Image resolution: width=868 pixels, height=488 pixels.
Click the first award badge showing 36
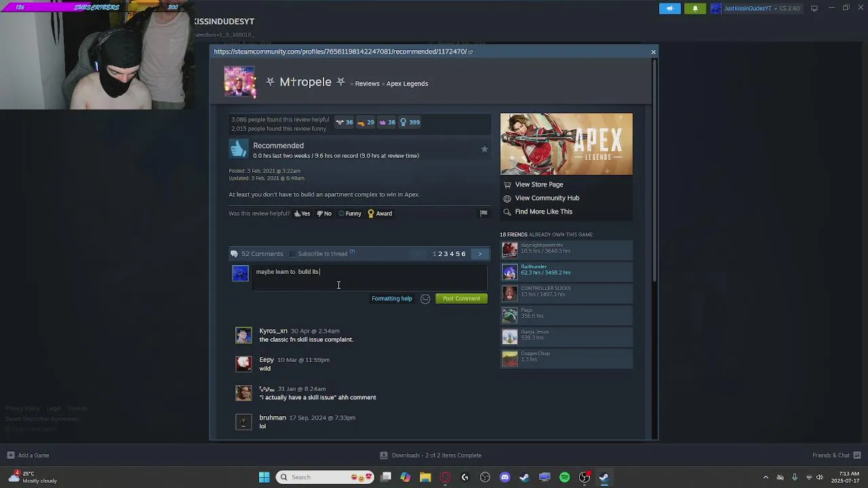click(x=344, y=123)
